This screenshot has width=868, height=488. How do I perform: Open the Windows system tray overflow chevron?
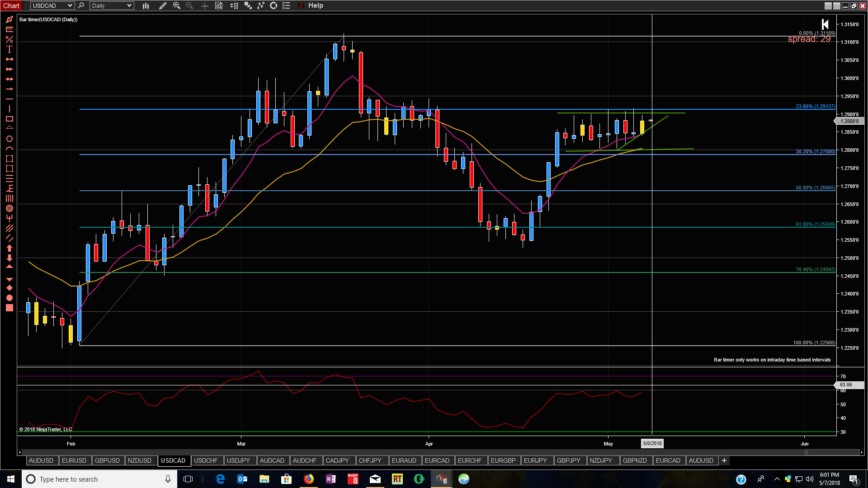click(777, 479)
